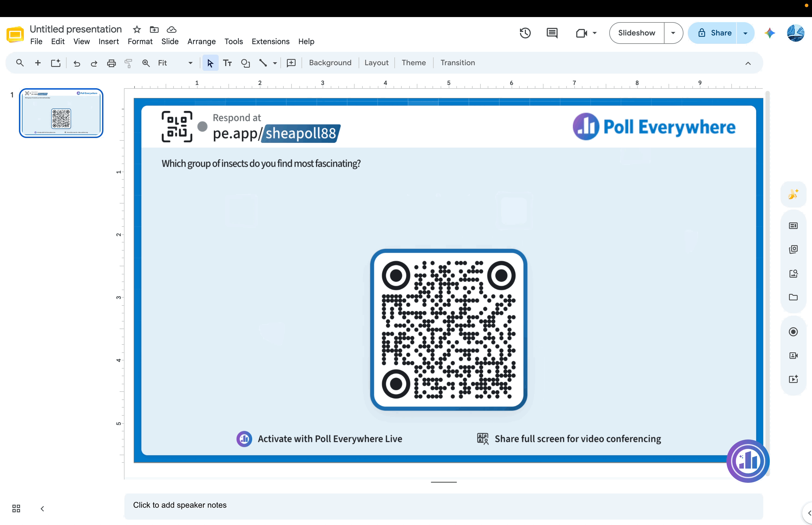Open the slide templates panel icon
This screenshot has height=525, width=812.
[793, 226]
